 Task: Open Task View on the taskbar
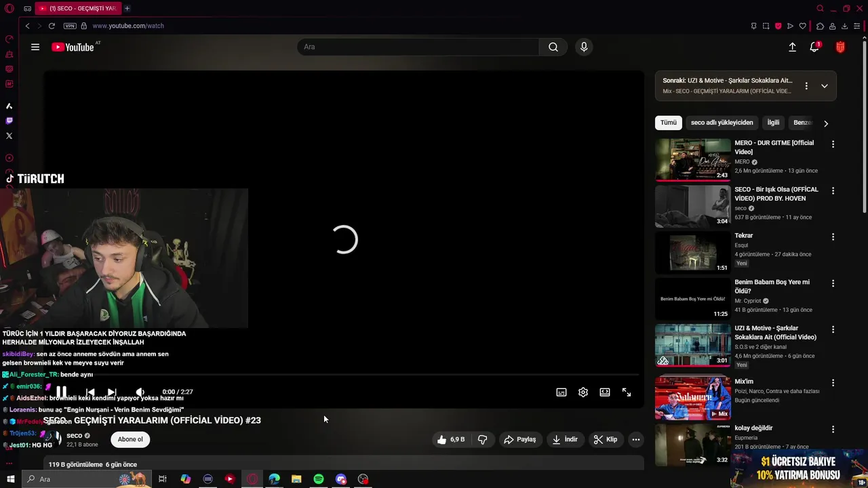[163, 479]
